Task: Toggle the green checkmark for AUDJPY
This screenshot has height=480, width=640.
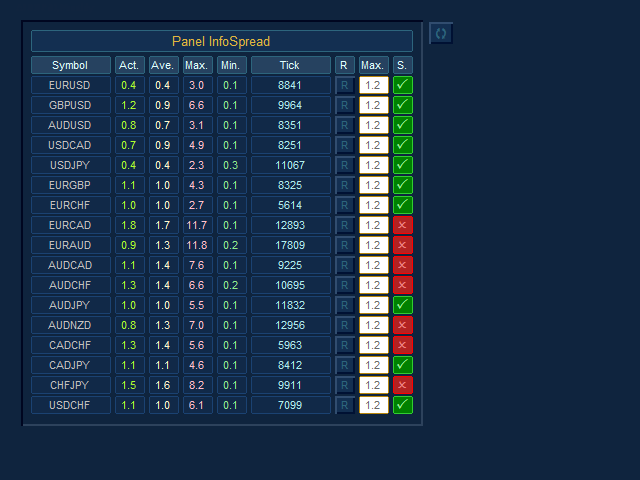Action: click(x=403, y=305)
